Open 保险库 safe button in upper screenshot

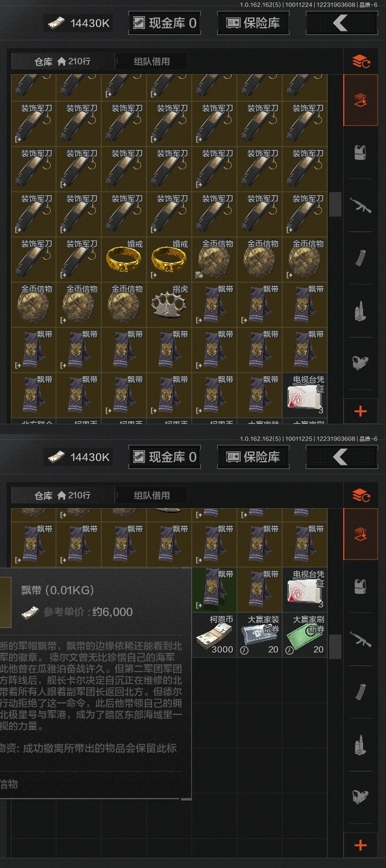(x=253, y=23)
